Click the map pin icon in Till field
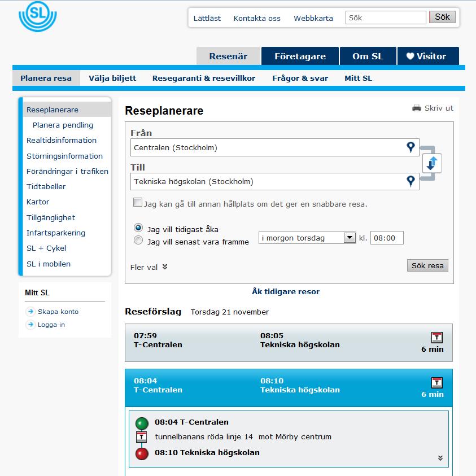Image resolution: width=476 pixels, height=476 pixels. click(x=411, y=181)
